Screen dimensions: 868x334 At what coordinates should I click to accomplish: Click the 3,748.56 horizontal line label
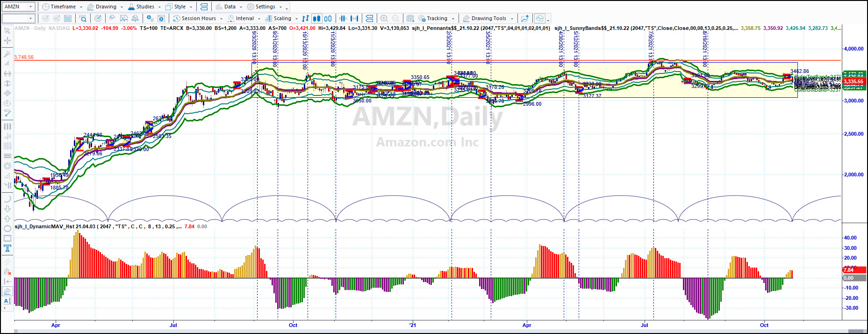coord(24,57)
